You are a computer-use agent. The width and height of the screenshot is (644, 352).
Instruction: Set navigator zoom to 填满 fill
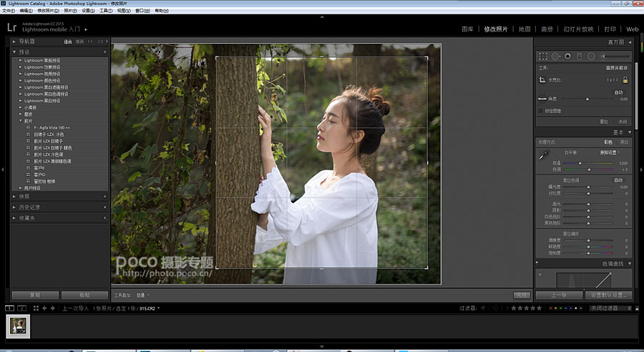coord(79,41)
